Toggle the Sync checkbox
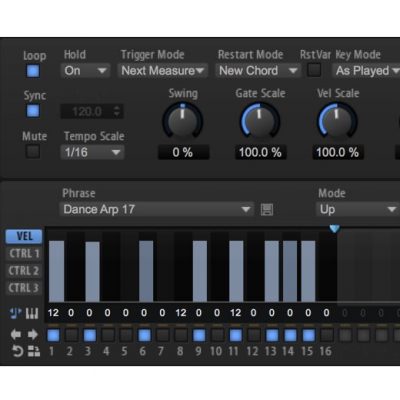 (33, 111)
